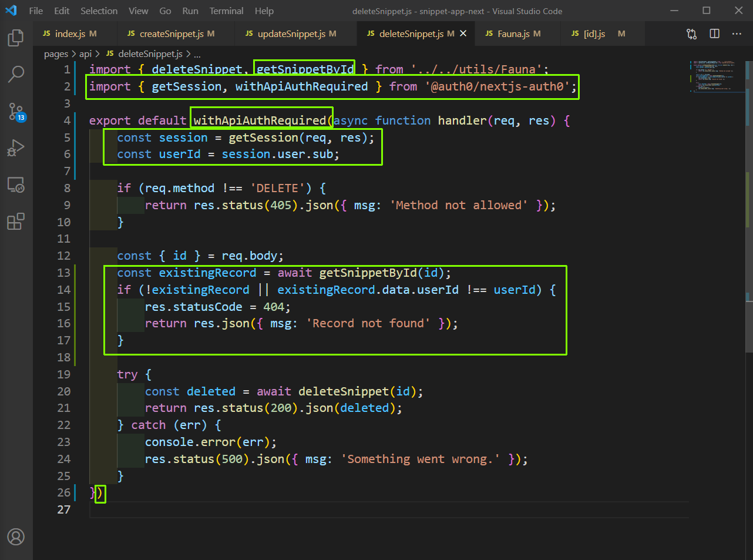753x560 pixels.
Task: Click 'existingRecord.data.userId' on line 14
Action: [368, 290]
